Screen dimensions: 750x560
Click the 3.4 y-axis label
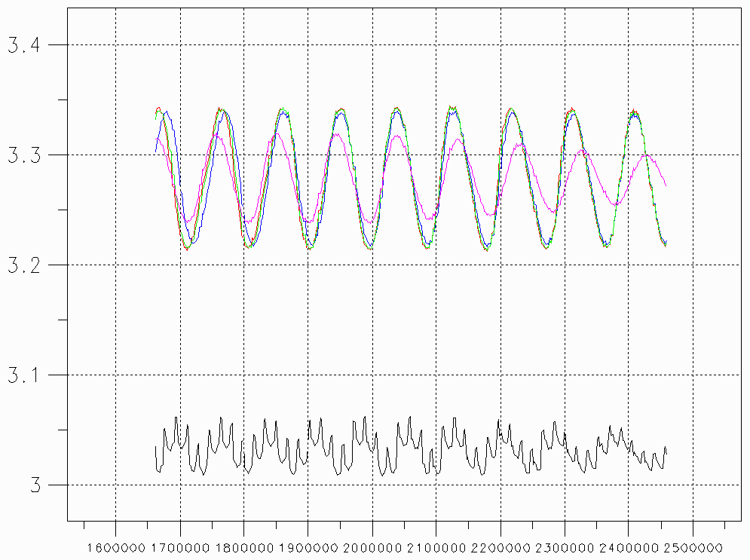tap(24, 45)
